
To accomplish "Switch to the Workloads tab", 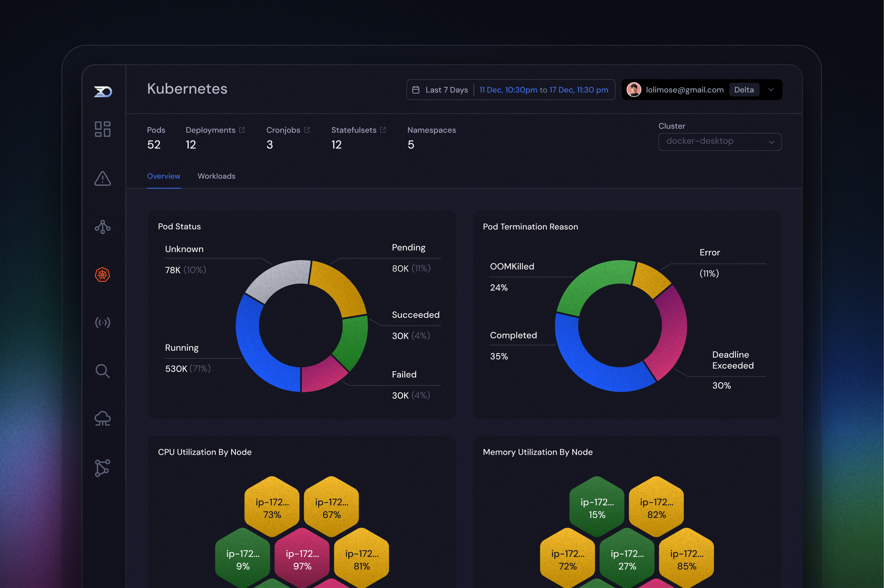I will click(217, 176).
